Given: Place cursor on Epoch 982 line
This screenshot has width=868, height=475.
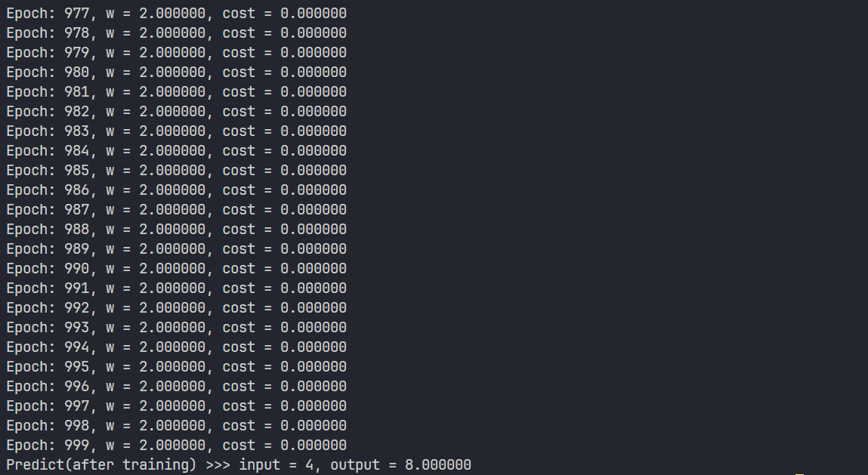Looking at the screenshot, I should (x=177, y=112).
